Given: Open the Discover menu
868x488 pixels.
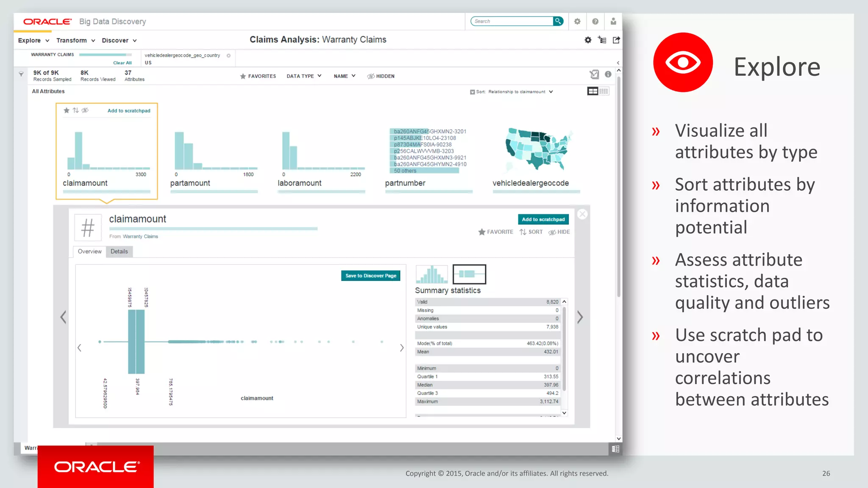Looking at the screenshot, I should coord(119,40).
